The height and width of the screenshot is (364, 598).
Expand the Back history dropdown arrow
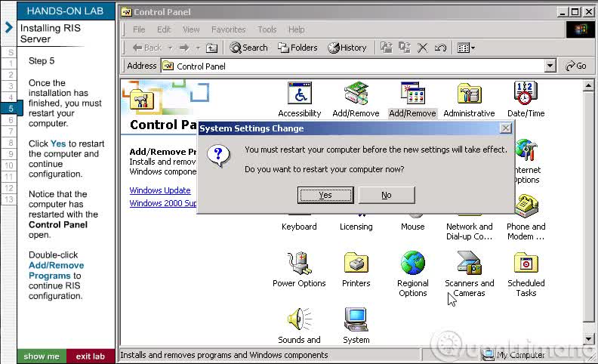[170, 48]
